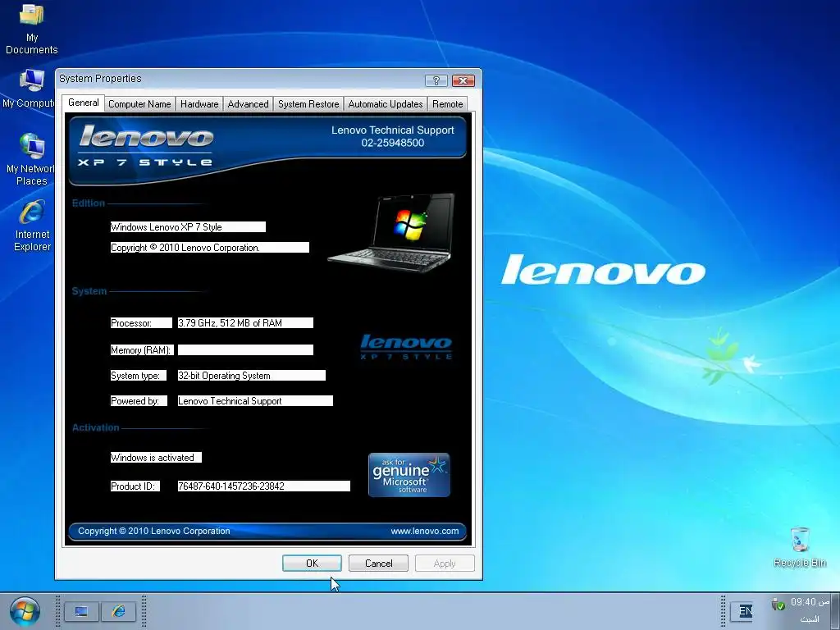The image size is (840, 630).
Task: Click the empty Memory (RAM) value field
Action: [245, 349]
